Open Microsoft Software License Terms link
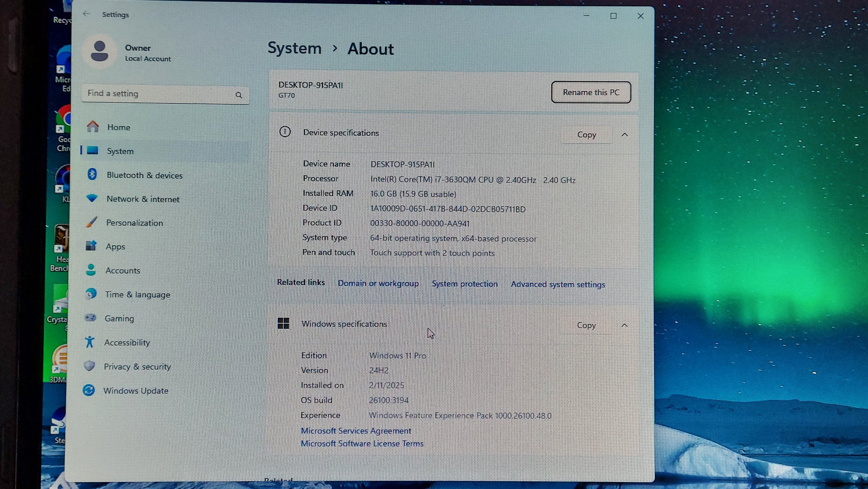 tap(362, 444)
